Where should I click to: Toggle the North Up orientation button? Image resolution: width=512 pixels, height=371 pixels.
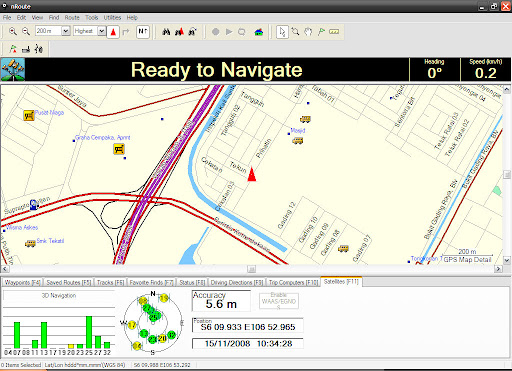[x=143, y=32]
